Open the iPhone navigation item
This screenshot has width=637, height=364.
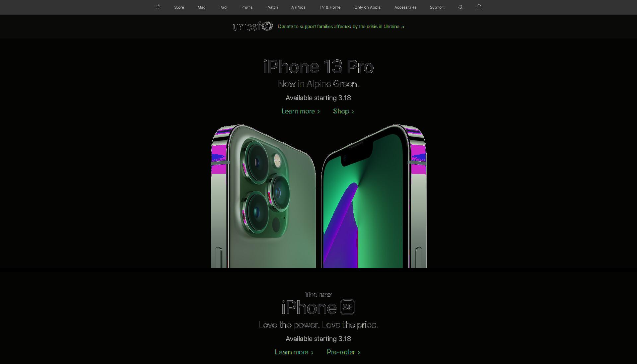click(247, 7)
